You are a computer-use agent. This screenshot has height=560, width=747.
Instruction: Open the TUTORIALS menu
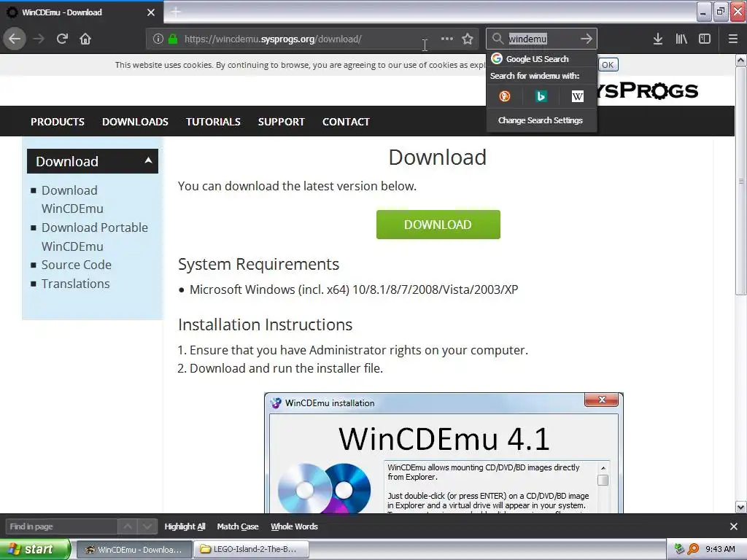point(213,122)
